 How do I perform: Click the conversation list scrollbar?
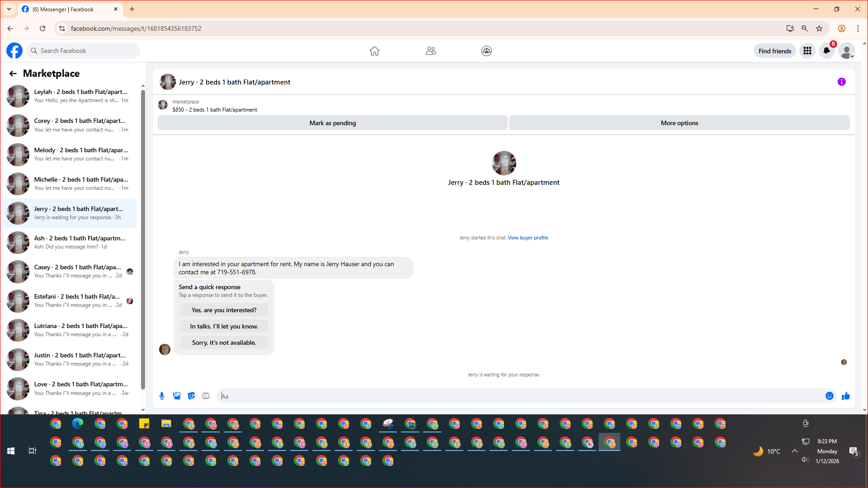tap(143, 239)
